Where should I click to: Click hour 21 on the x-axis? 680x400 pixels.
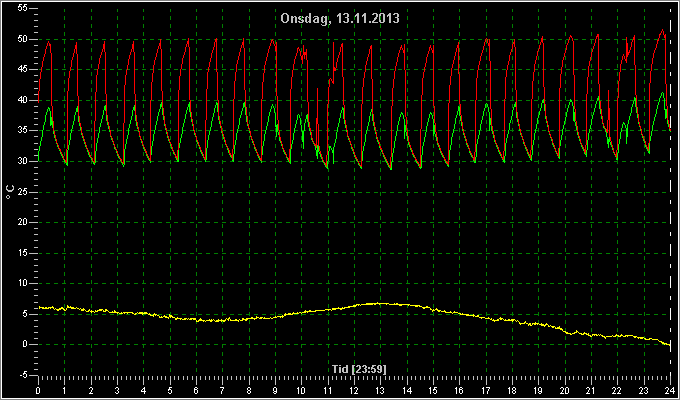point(591,390)
